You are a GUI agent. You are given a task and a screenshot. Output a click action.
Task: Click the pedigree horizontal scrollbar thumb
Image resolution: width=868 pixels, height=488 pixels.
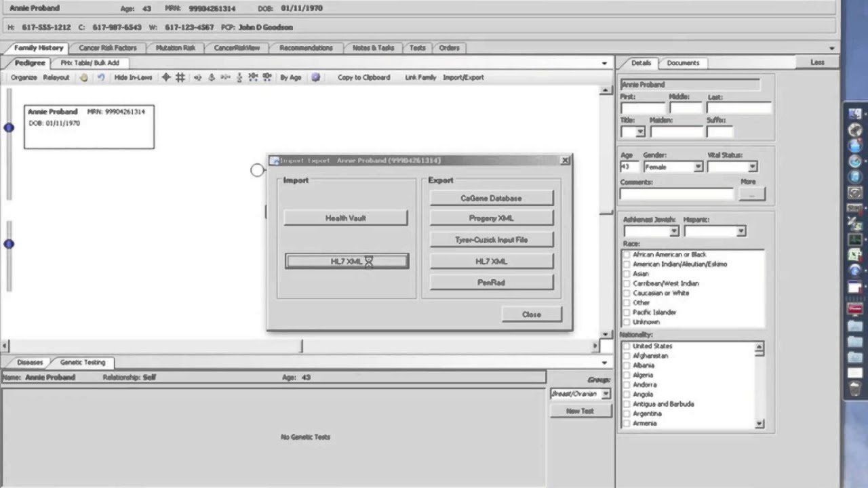(x=155, y=346)
